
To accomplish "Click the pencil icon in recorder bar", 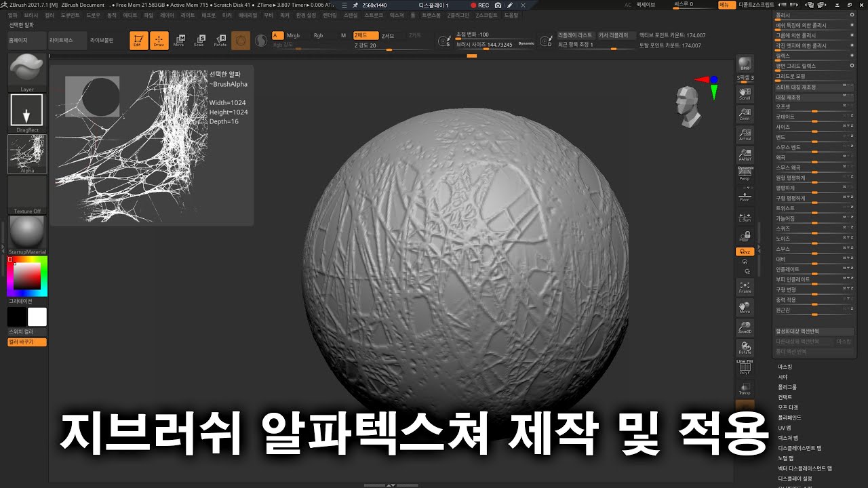I will point(509,5).
